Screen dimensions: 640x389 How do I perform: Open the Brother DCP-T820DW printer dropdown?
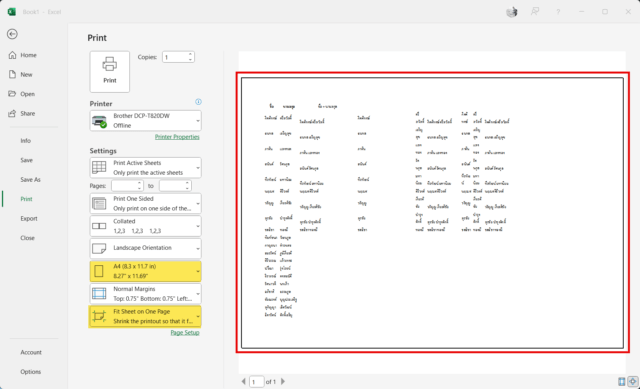[x=145, y=121]
